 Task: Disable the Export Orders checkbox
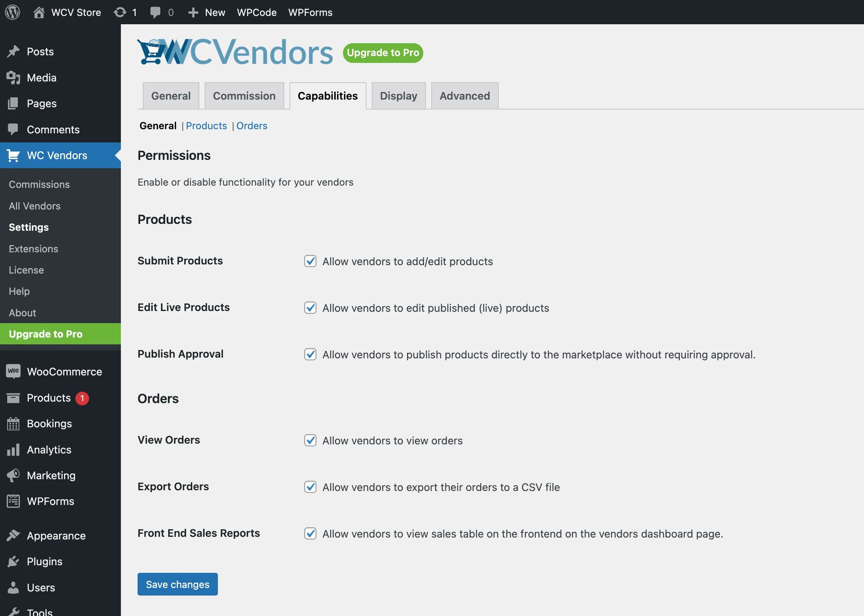click(310, 487)
